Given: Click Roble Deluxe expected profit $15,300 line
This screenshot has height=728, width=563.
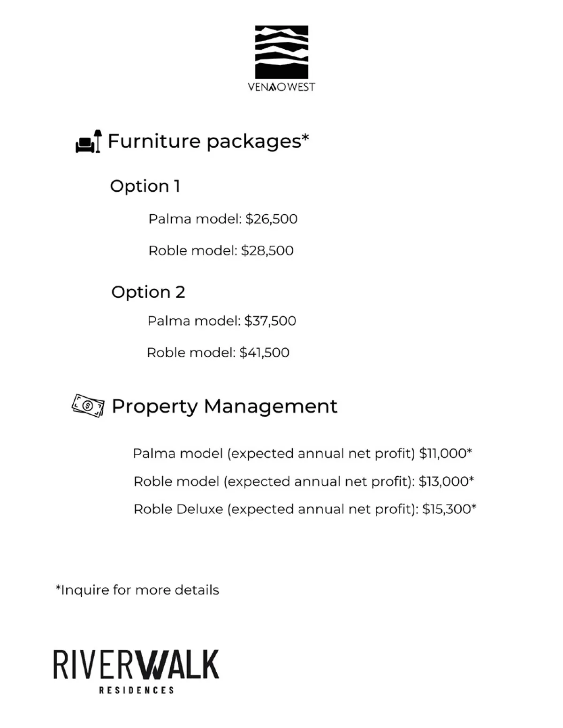Looking at the screenshot, I should (305, 509).
